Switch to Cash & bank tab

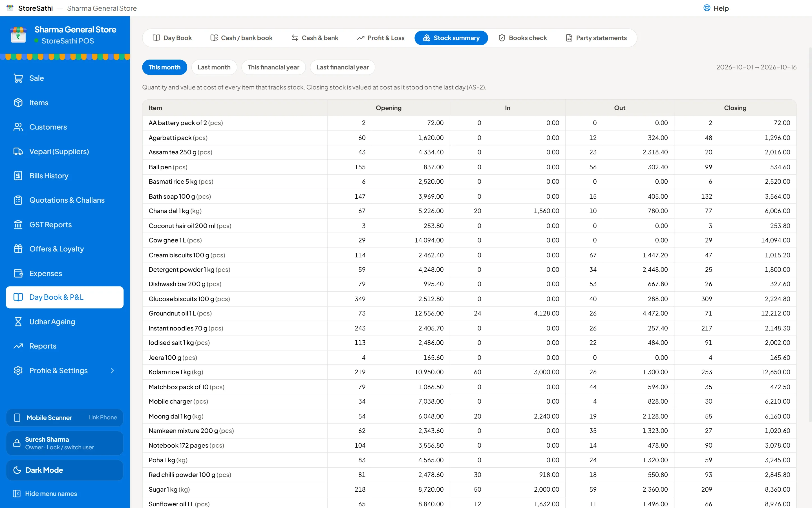[315, 38]
